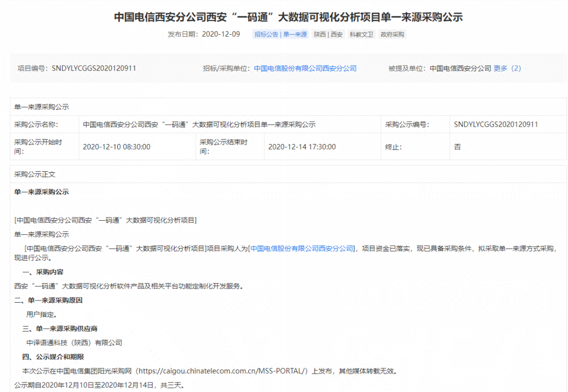
Task: Click the caigou.chinatelecom.com.cn URL text
Action: 223,371
